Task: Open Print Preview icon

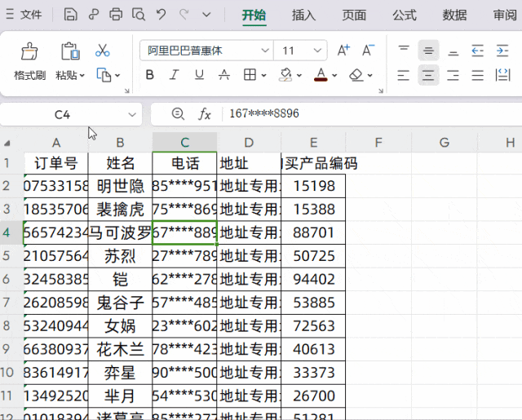Action: pos(139,15)
